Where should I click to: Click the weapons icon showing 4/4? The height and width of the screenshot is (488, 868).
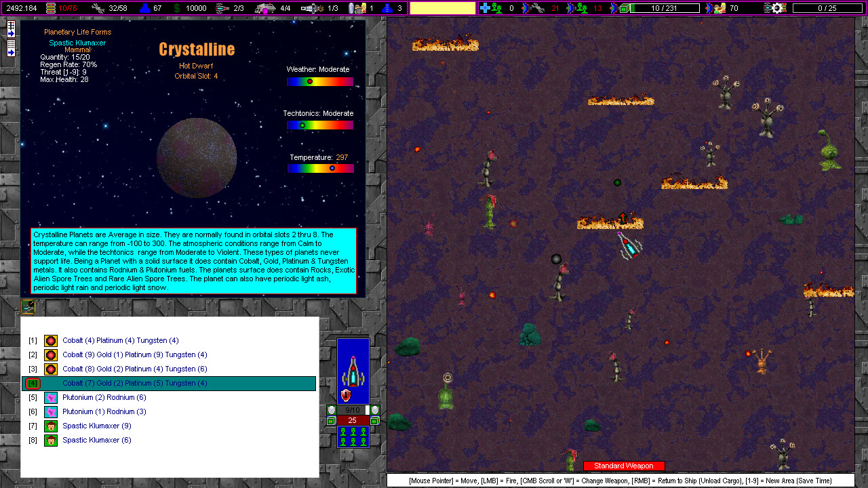coord(266,8)
